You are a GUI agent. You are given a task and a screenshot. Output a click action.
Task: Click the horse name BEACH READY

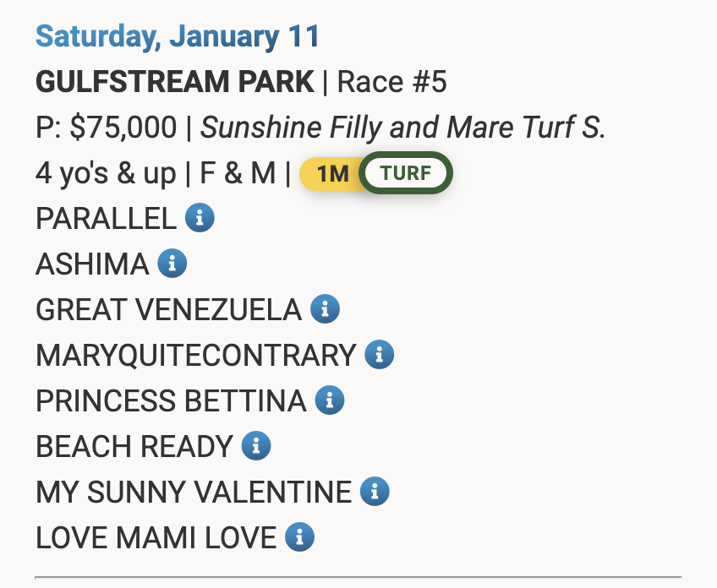coord(134,445)
